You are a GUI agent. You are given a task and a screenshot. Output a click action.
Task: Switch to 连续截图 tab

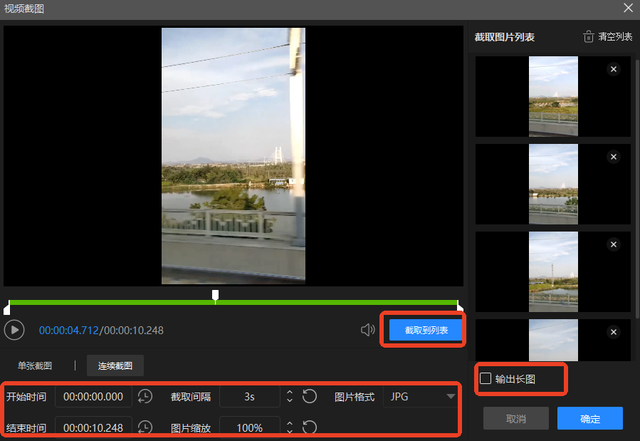(115, 365)
